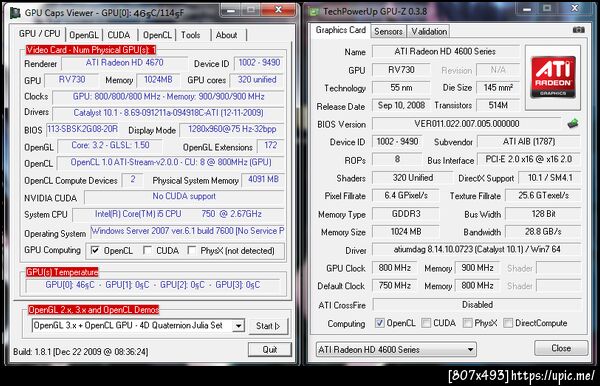600x386 pixels.
Task: Click the ATI Radeon logo in GPU-Z
Action: click(x=553, y=78)
